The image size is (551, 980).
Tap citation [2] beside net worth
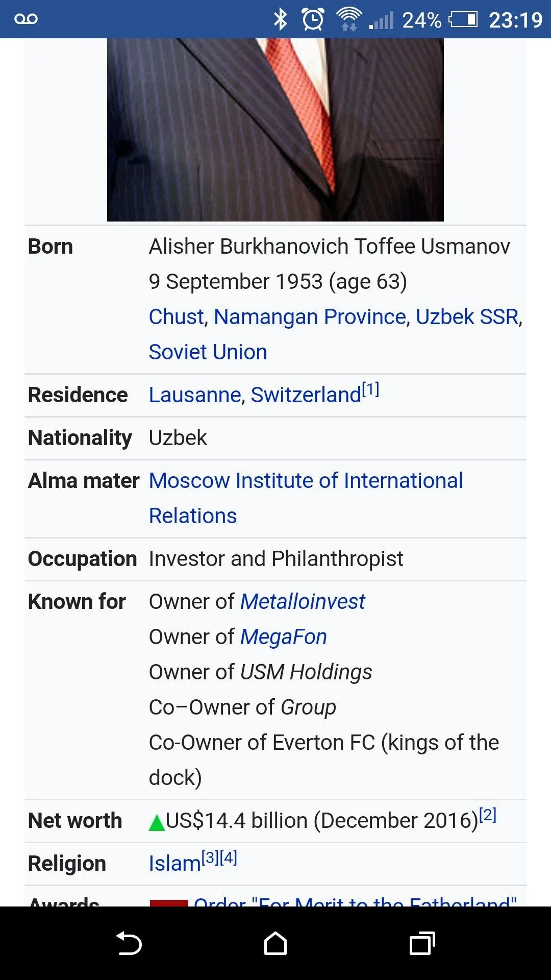488,815
